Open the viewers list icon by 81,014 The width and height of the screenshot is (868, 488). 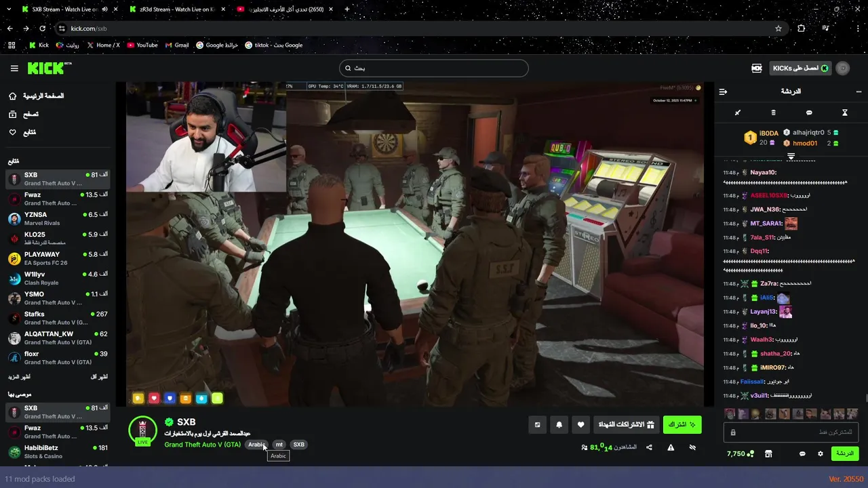pyautogui.click(x=585, y=447)
